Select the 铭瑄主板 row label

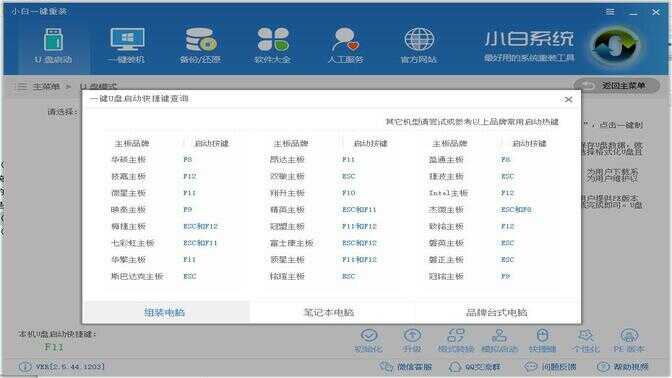287,276
